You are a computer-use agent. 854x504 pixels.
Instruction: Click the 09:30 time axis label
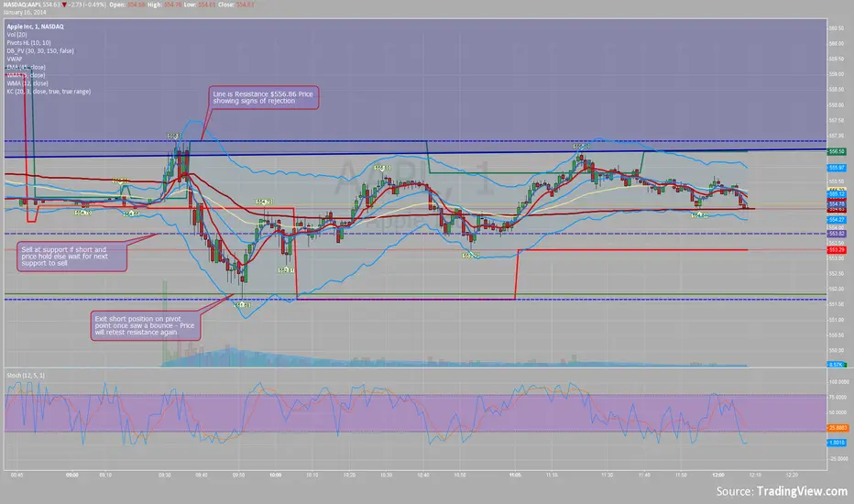(x=164, y=475)
